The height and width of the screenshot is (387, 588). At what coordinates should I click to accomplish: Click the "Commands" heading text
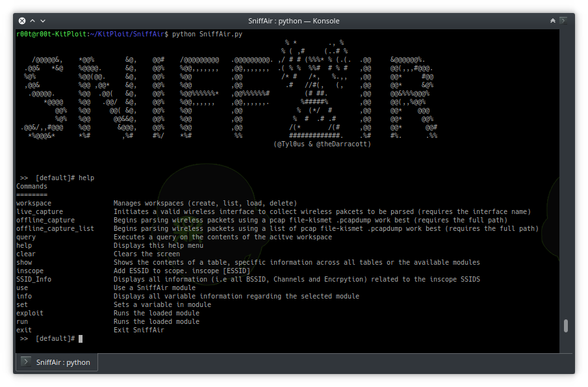pos(32,187)
